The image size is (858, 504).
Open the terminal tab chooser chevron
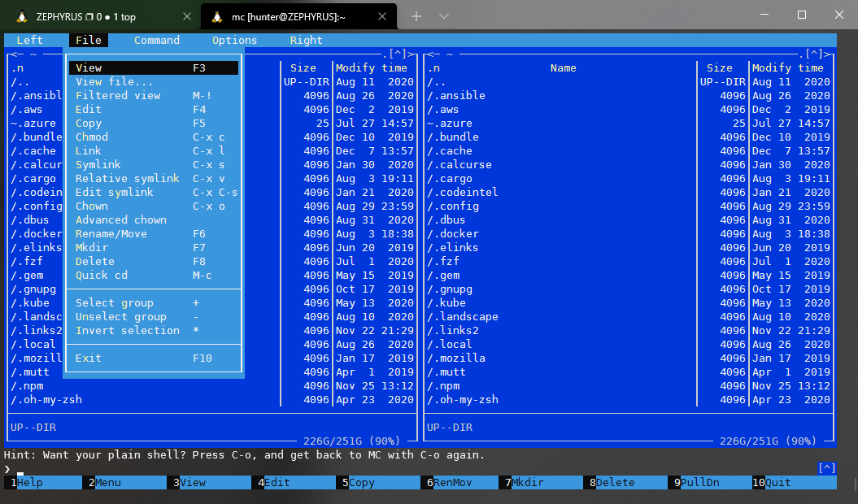[443, 15]
